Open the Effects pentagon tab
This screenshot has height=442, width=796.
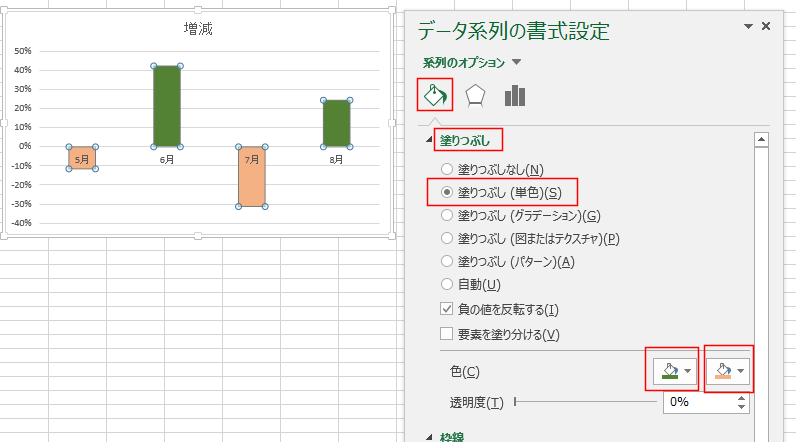pyautogui.click(x=475, y=95)
